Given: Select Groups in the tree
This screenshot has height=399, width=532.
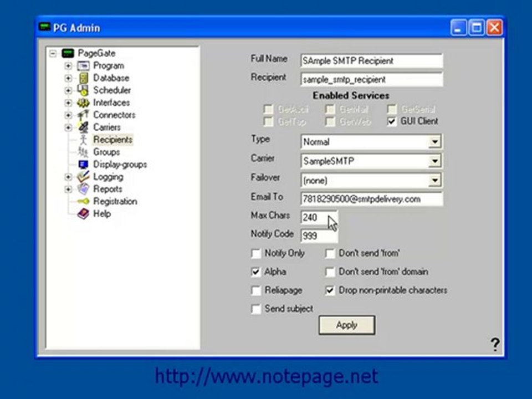Looking at the screenshot, I should [106, 152].
